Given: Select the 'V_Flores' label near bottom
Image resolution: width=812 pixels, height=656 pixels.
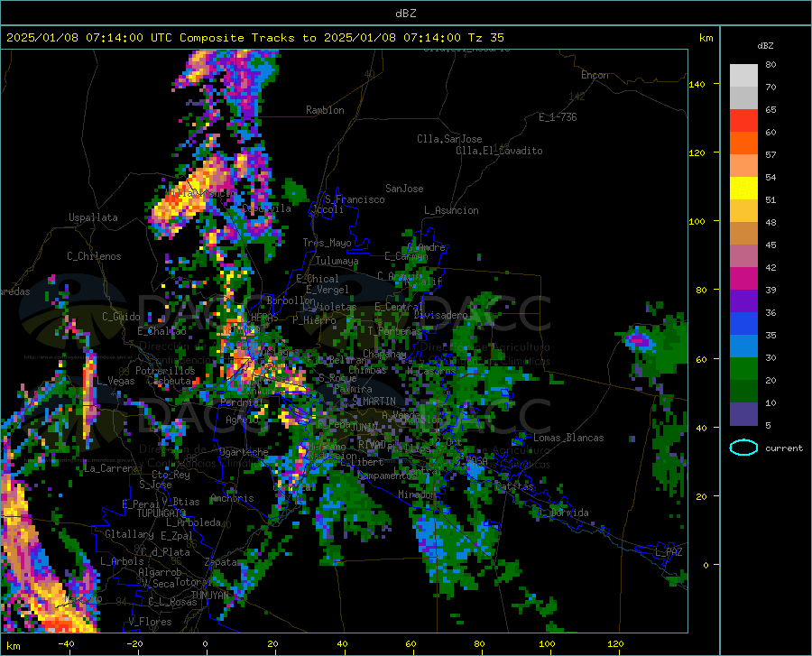Looking at the screenshot, I should point(150,622).
